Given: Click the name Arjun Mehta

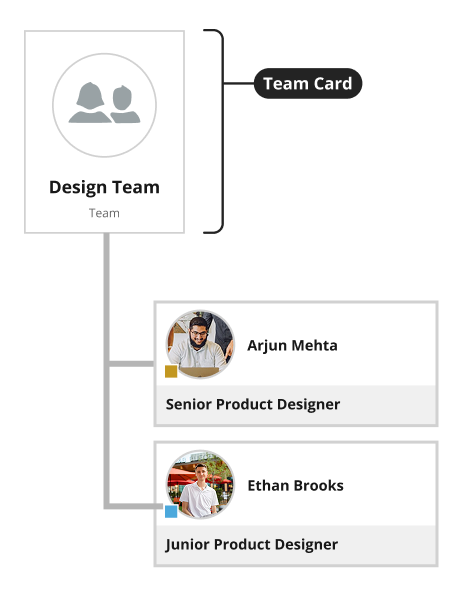Looking at the screenshot, I should tap(292, 345).
